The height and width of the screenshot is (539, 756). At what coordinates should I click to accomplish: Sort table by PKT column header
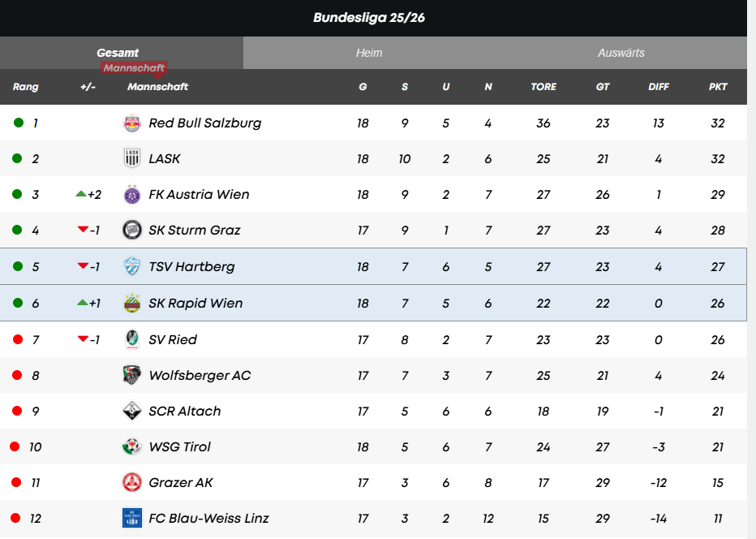pos(717,87)
